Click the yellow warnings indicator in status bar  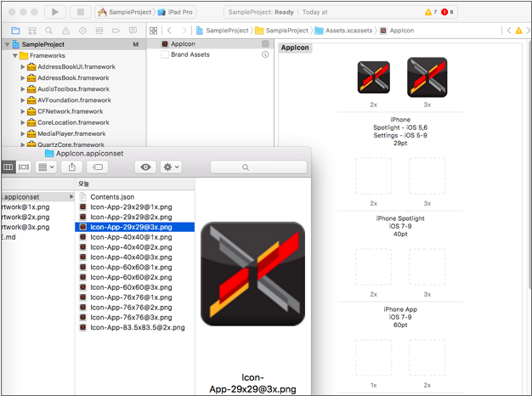pos(430,13)
